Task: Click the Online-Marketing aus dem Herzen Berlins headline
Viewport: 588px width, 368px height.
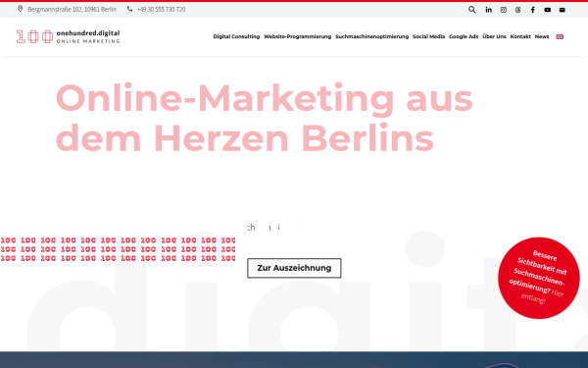Action: (x=264, y=117)
